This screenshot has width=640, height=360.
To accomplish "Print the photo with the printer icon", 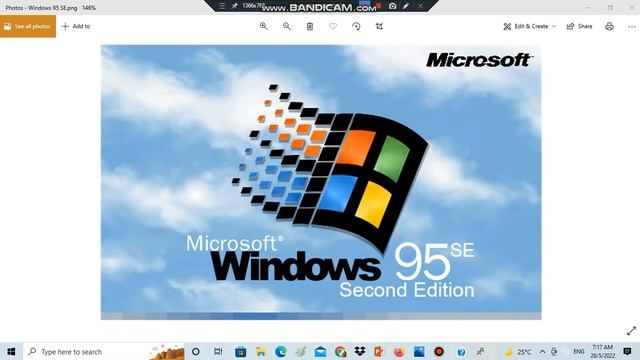I will [x=609, y=26].
